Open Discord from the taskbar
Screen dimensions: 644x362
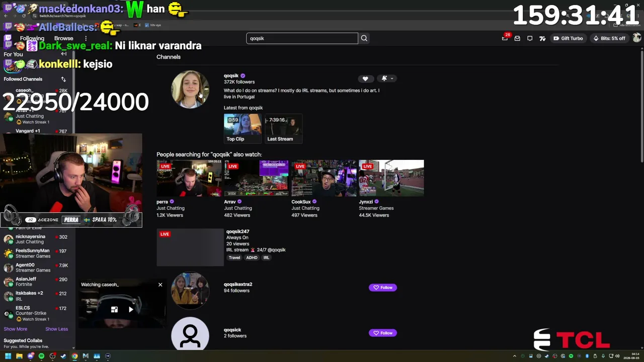click(30, 356)
